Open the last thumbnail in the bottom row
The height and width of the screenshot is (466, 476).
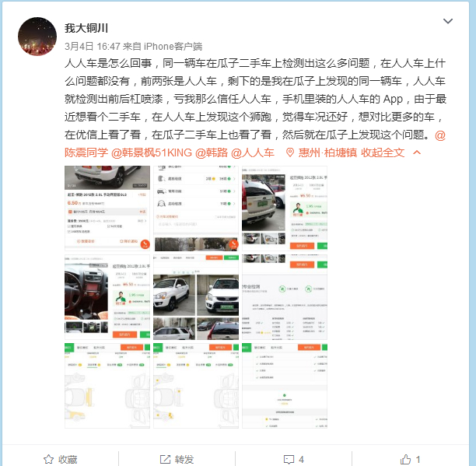coord(285,386)
